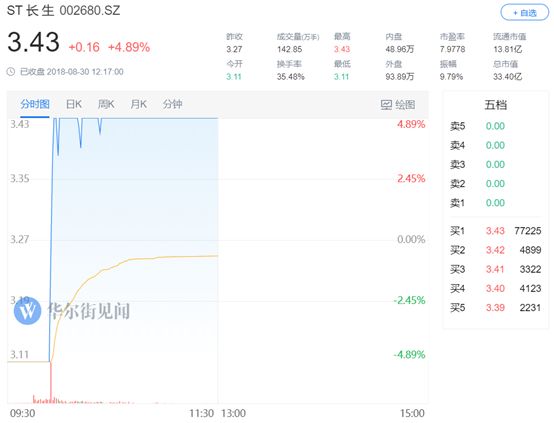Select the 买1 bid row at 3.43
This screenshot has height=423, width=554.
coord(495,231)
